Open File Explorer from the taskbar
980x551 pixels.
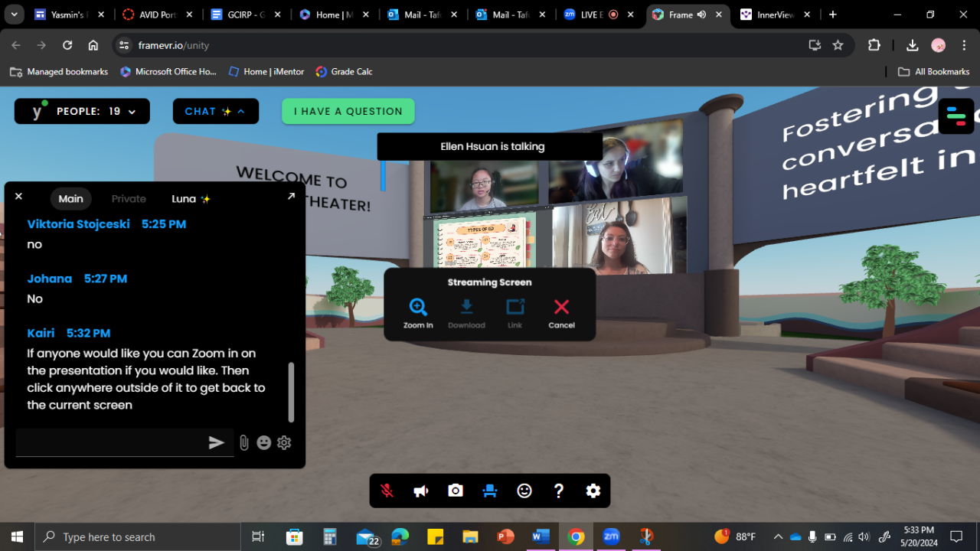pos(470,536)
